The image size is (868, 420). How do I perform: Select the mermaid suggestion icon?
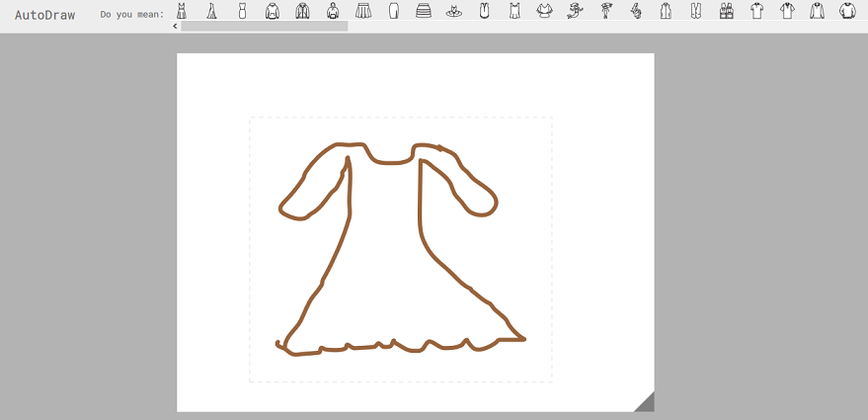(x=576, y=11)
